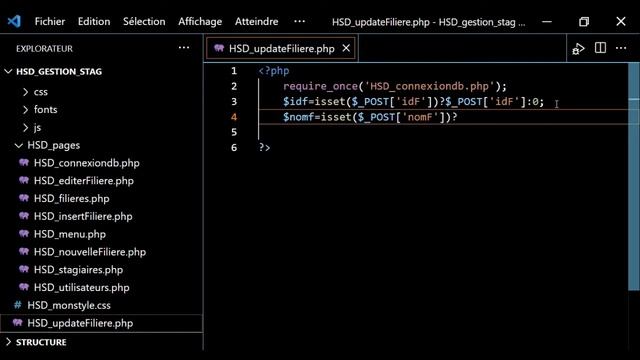Click the run and debug icon
640x360 pixels.
pos(578,49)
